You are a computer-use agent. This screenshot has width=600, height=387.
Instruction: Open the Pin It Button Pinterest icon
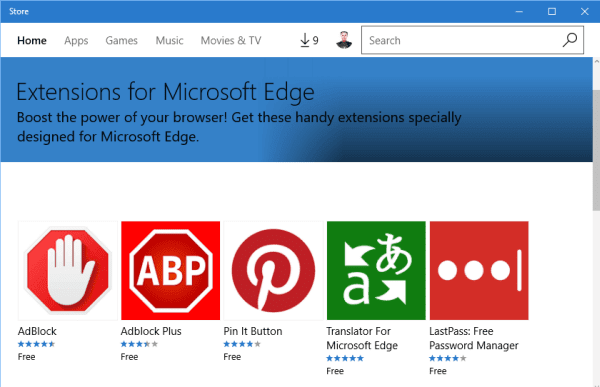(274, 270)
